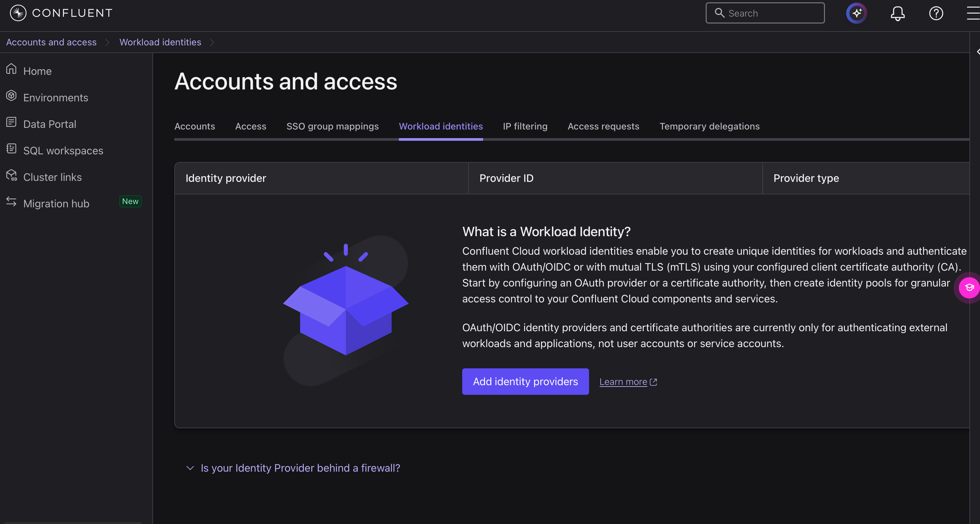Click the Cluster links sidebar icon

coord(11,175)
